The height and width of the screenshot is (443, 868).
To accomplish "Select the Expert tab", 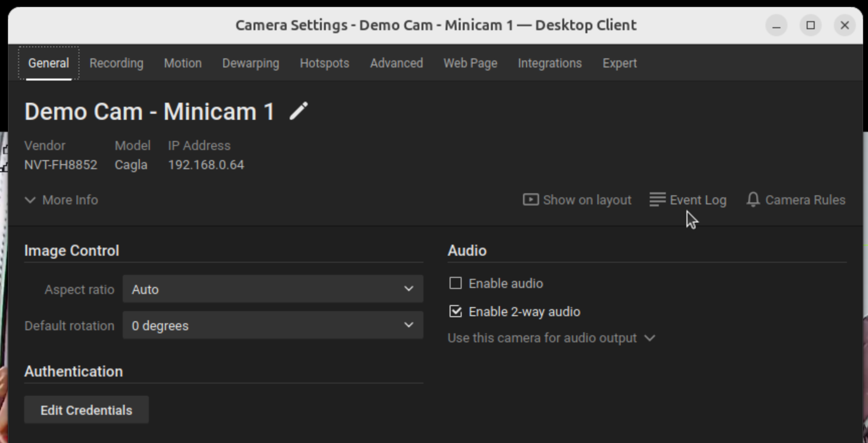I will coord(620,63).
